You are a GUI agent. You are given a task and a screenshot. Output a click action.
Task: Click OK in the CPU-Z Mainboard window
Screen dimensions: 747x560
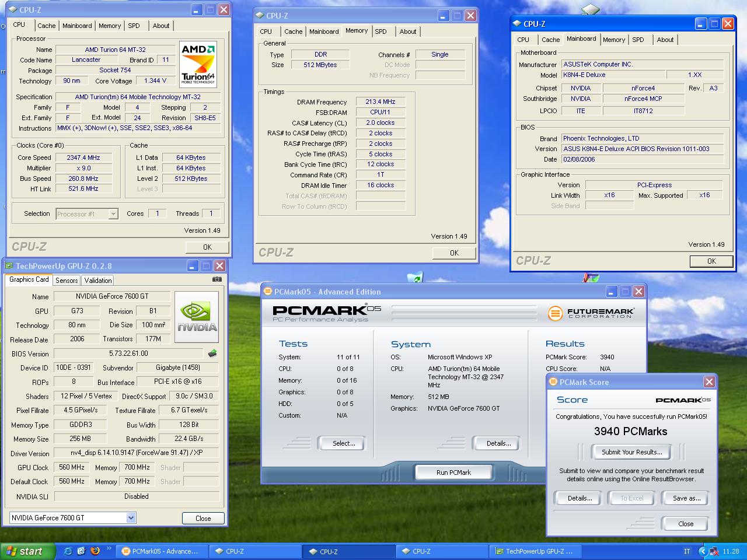[x=711, y=261]
